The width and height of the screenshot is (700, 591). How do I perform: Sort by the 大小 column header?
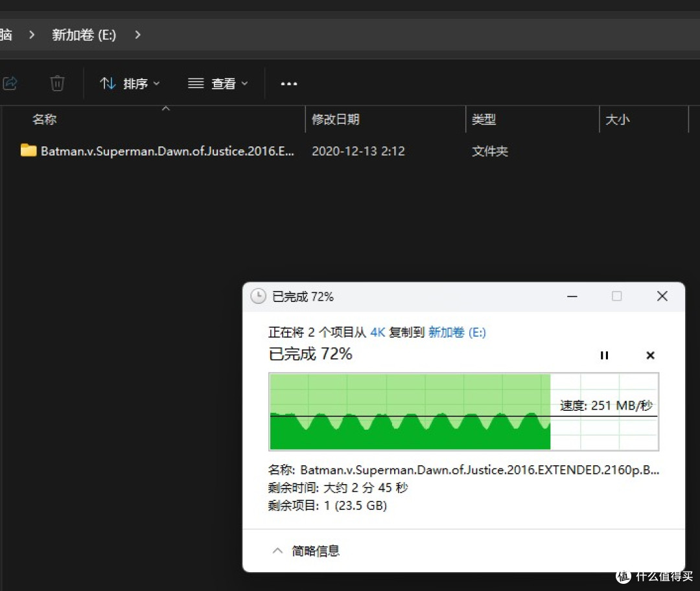coord(618,120)
